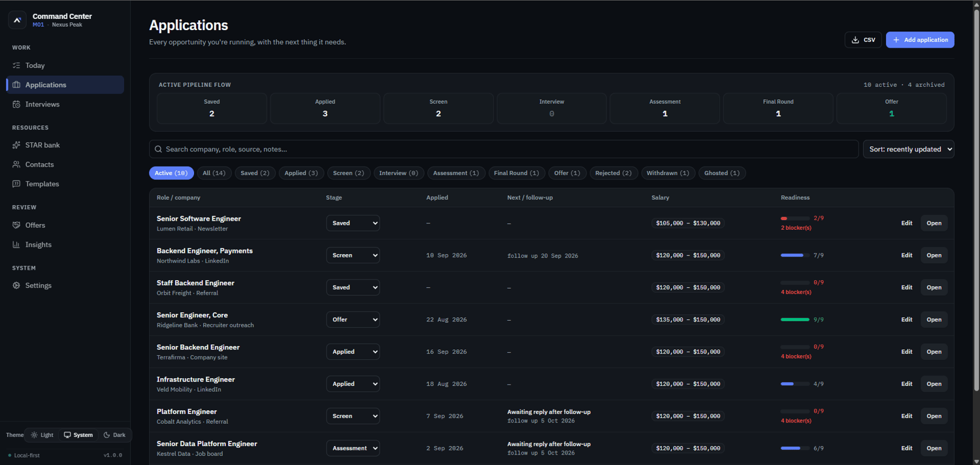
Task: Open Templates message icon
Action: point(16,184)
